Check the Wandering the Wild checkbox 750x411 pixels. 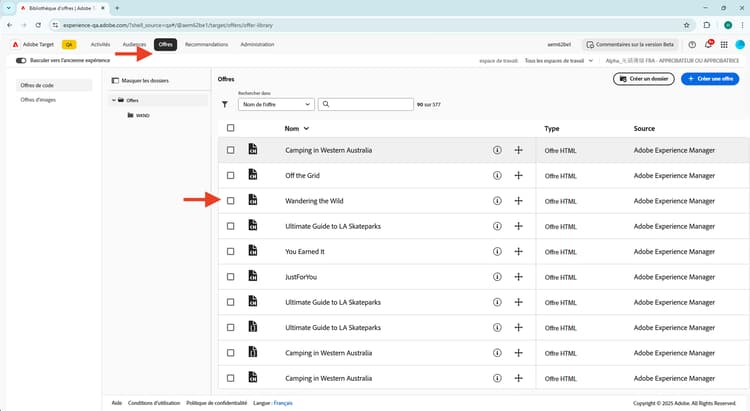click(x=231, y=201)
